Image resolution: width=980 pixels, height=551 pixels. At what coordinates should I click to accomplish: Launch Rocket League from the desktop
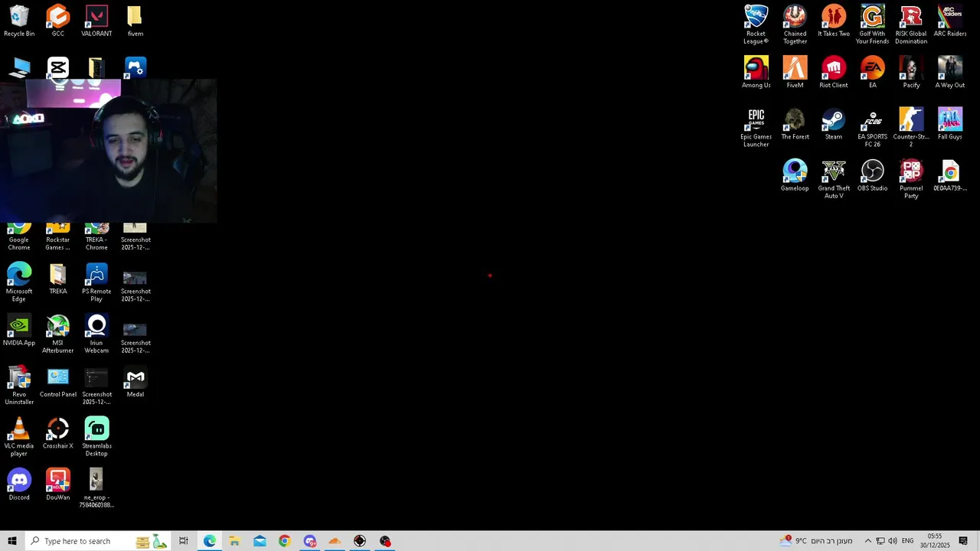pyautogui.click(x=756, y=24)
